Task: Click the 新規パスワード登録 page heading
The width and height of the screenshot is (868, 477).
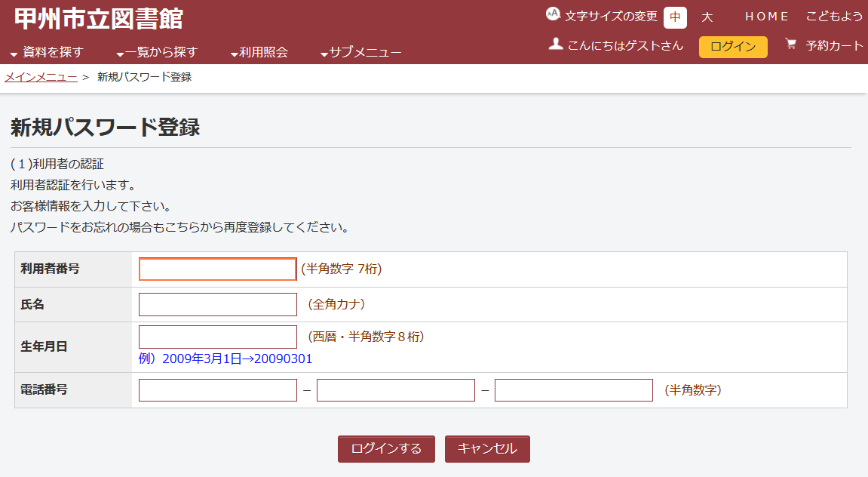Action: point(105,128)
